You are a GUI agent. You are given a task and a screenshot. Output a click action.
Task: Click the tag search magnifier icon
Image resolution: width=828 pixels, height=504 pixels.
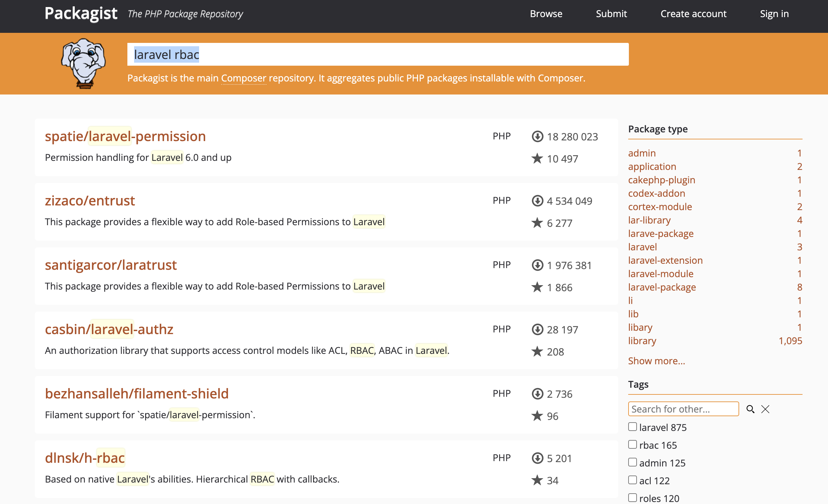point(750,409)
